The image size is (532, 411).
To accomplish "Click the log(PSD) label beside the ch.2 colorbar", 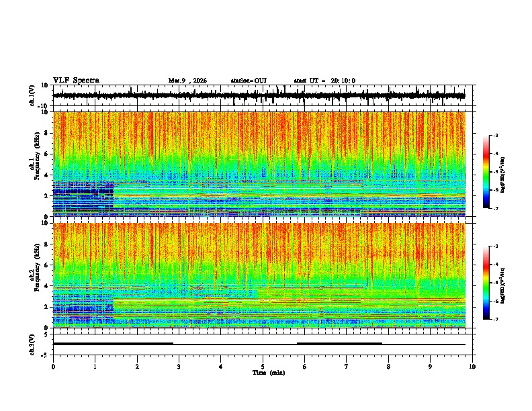I will coord(503,285).
